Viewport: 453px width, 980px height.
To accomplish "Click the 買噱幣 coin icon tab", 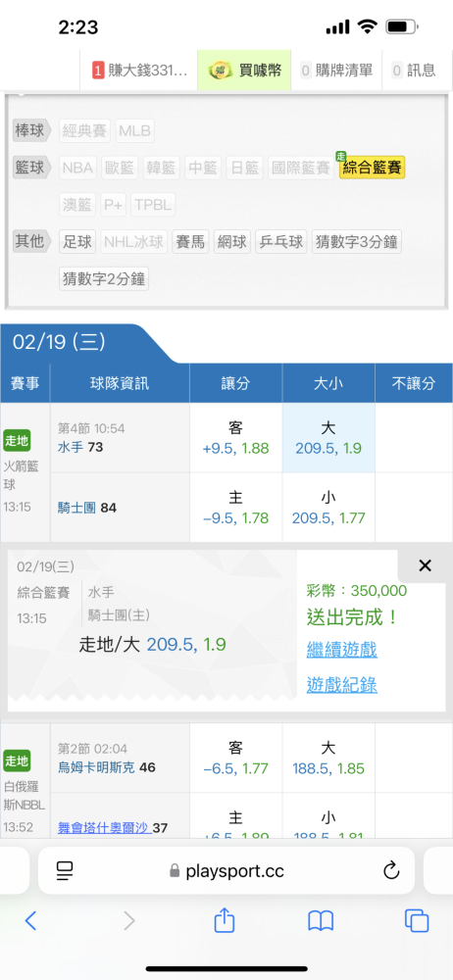I will (244, 70).
